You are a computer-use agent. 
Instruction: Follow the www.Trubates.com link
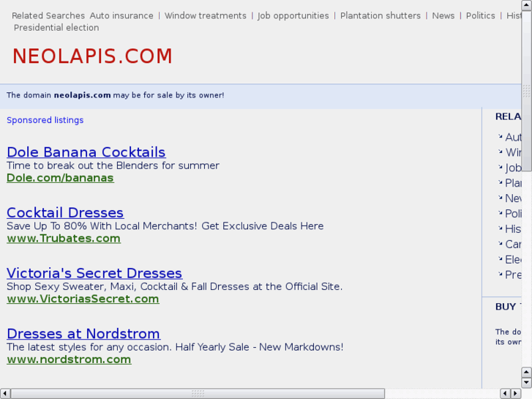point(64,239)
